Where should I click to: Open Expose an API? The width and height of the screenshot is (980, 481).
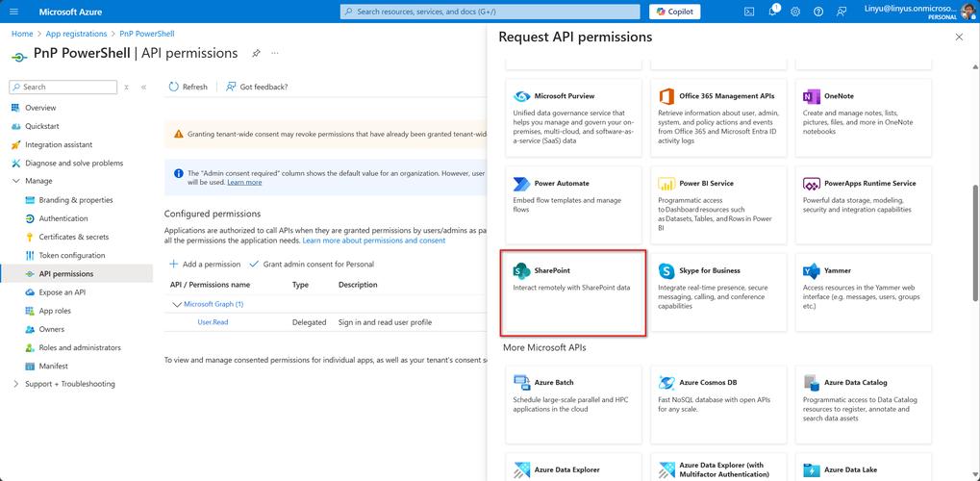click(x=62, y=292)
